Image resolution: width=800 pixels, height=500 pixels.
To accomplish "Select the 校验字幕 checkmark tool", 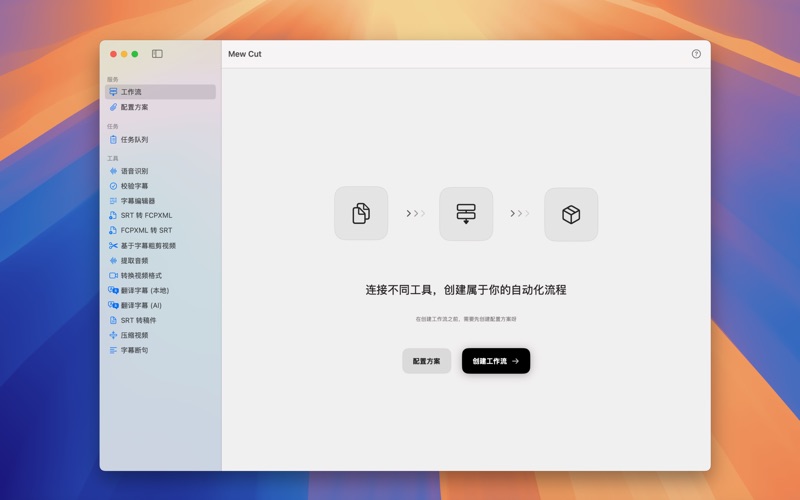I will coord(160,186).
